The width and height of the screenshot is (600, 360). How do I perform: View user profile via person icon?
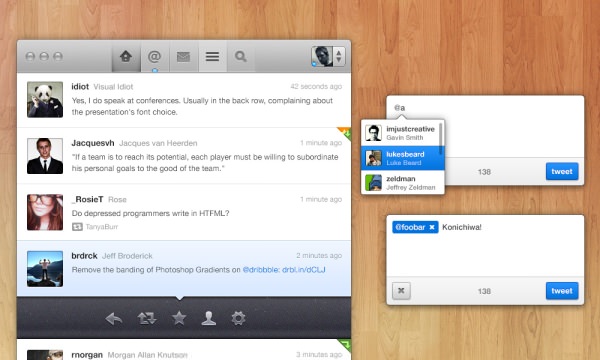click(x=209, y=318)
